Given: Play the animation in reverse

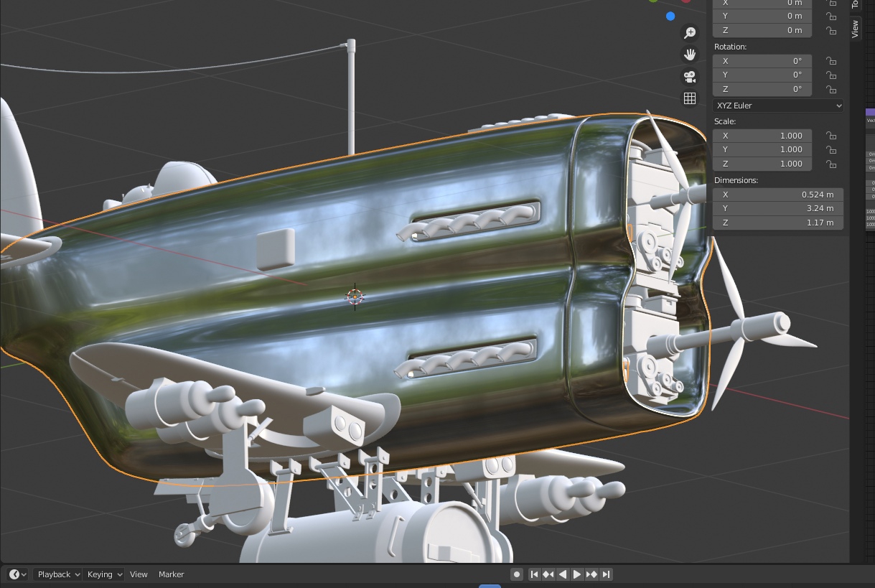Looking at the screenshot, I should [563, 574].
